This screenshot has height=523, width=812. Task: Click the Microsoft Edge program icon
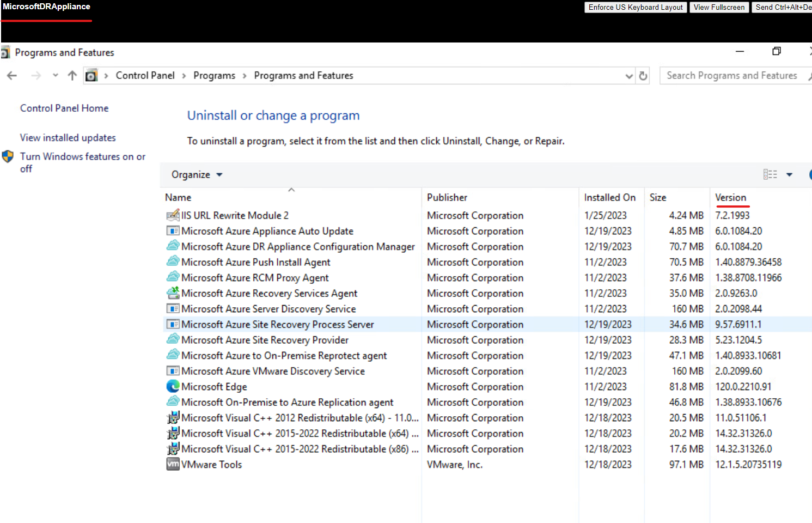point(172,386)
